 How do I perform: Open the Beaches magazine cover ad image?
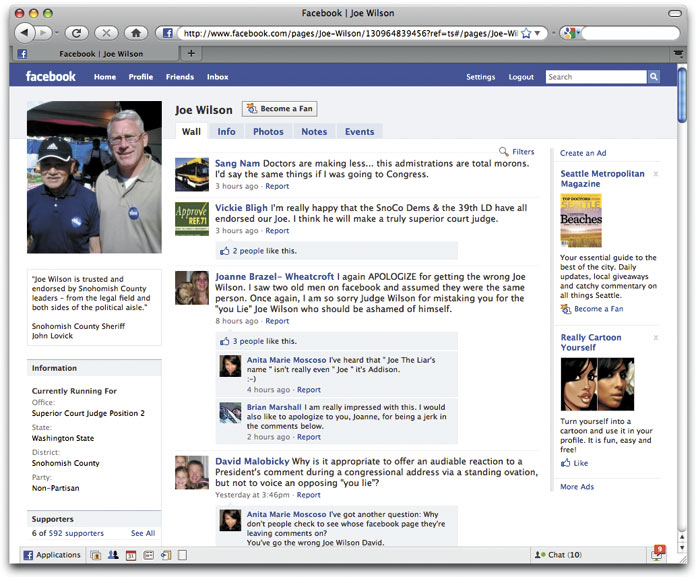pos(581,220)
